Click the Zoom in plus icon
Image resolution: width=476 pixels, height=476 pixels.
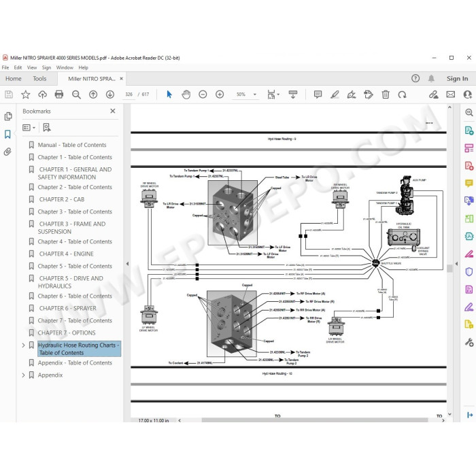coord(220,95)
